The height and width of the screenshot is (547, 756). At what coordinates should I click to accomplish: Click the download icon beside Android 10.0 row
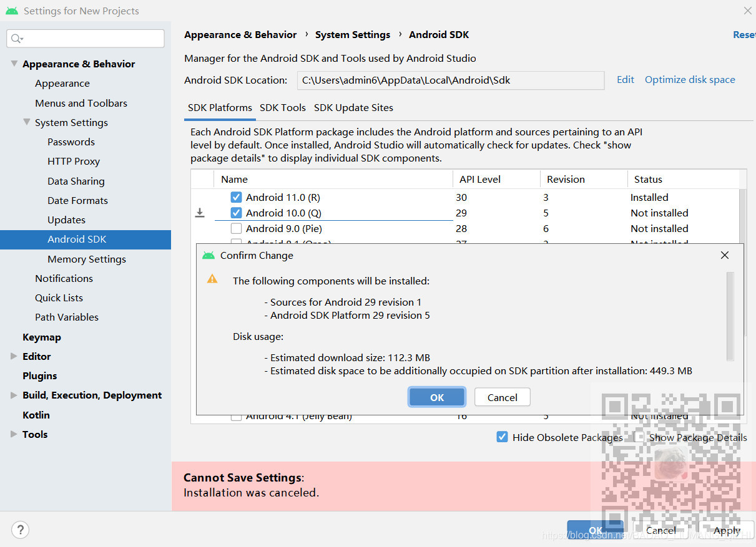[x=200, y=213]
